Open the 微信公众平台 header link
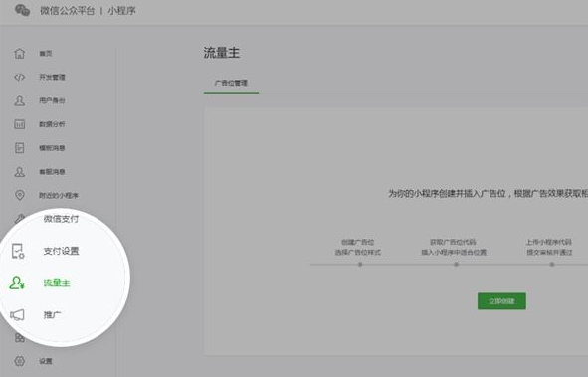588x377 pixels. pyautogui.click(x=67, y=11)
